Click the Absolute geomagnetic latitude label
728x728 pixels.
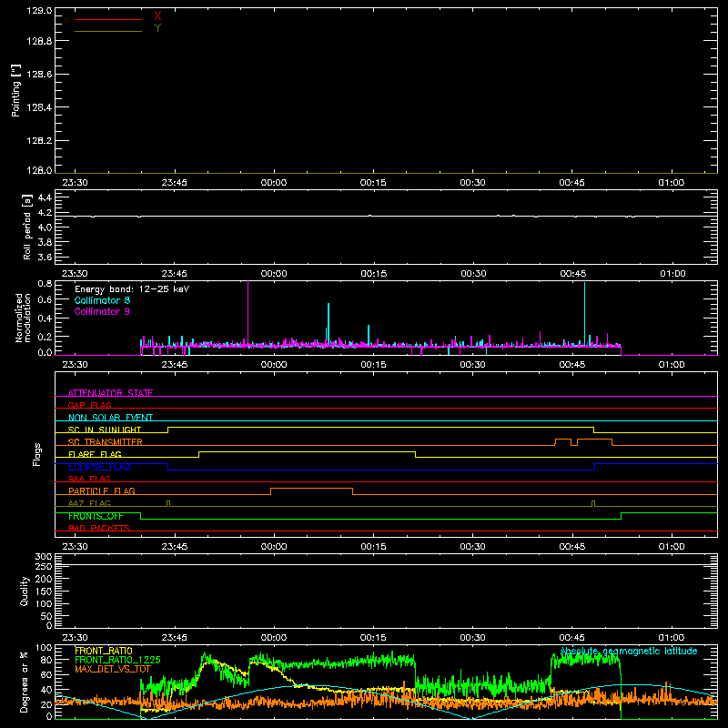(x=629, y=651)
